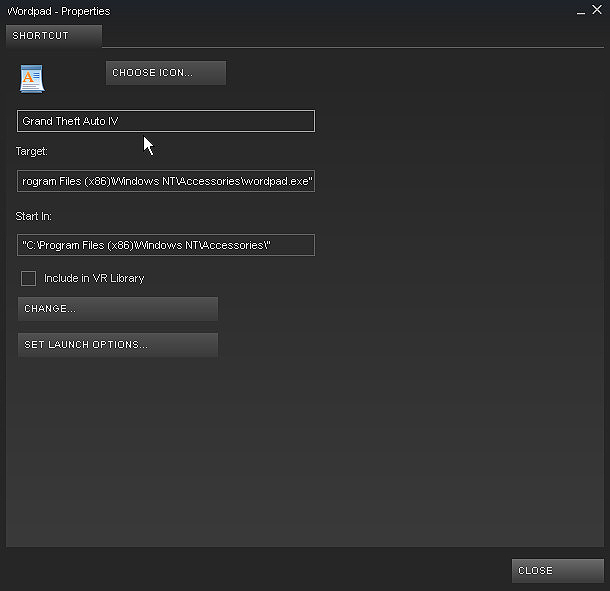Select the Shortcut tab

tap(54, 36)
